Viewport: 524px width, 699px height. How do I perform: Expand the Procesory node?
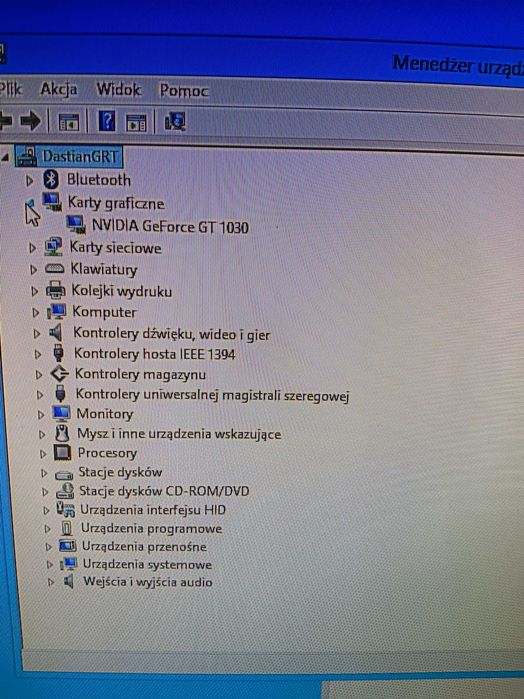pos(43,454)
